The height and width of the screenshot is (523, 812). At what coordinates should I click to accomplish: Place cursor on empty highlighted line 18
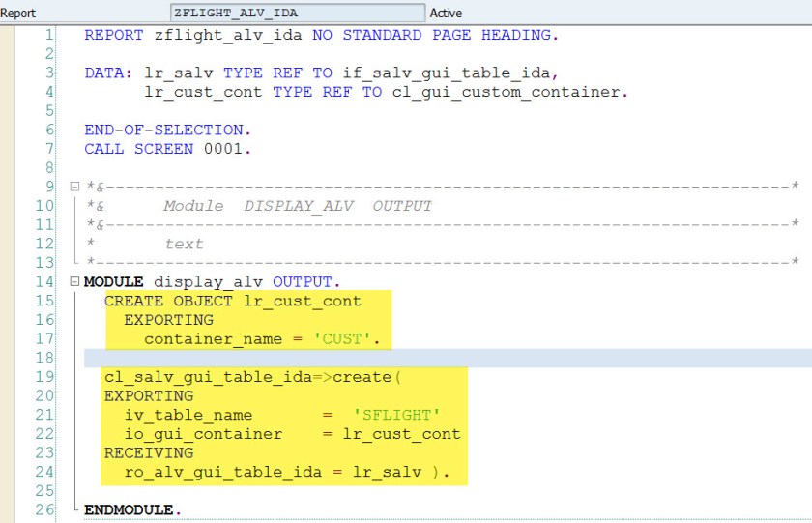pos(448,358)
